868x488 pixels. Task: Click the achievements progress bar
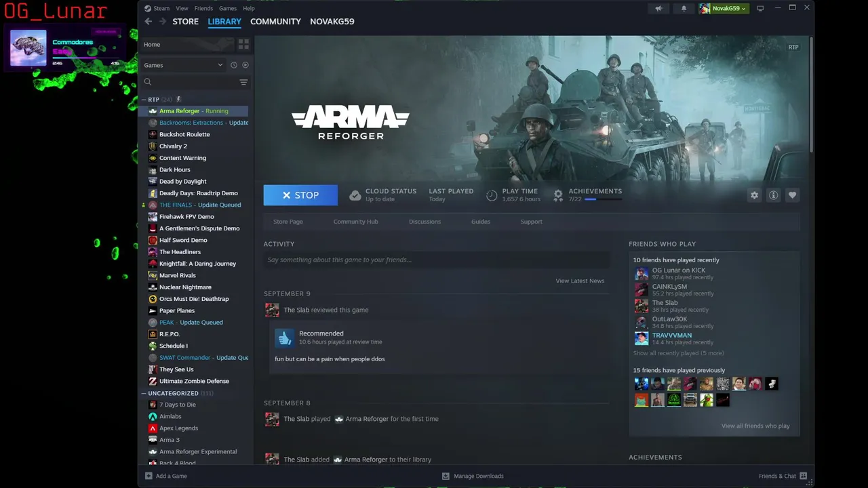[x=603, y=199]
